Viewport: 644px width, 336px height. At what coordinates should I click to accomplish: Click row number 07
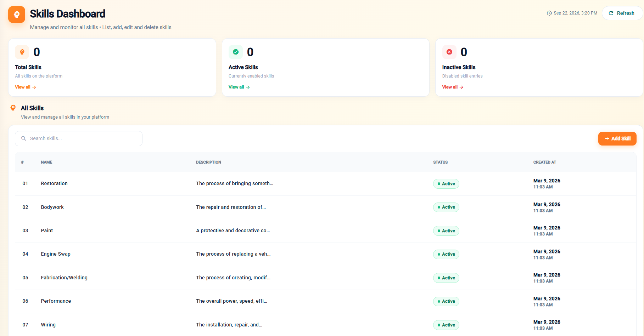point(25,325)
